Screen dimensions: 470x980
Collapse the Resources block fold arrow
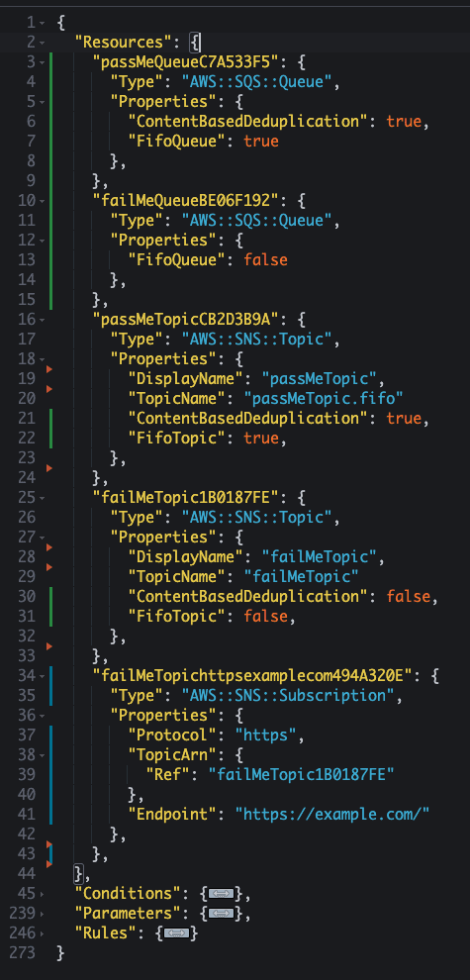point(42,44)
